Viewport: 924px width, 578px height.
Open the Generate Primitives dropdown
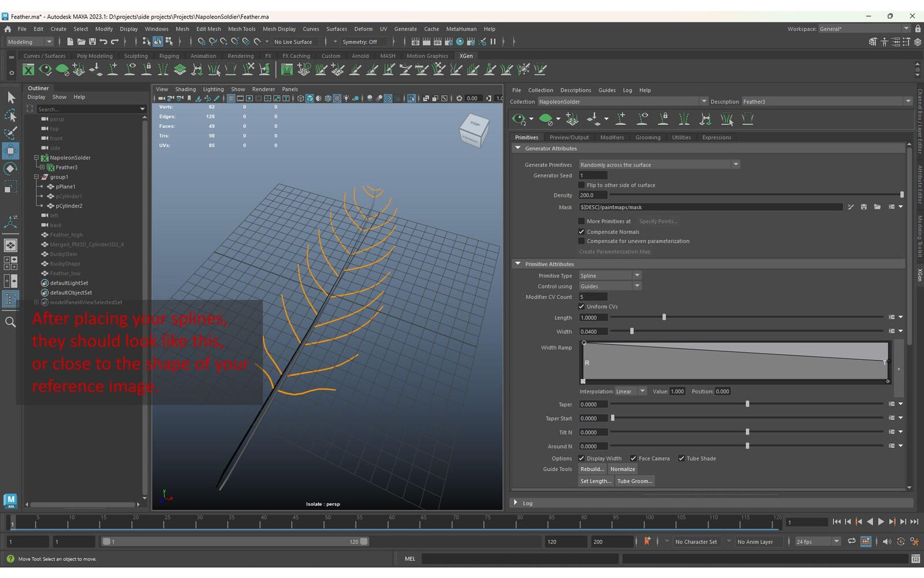[659, 165]
